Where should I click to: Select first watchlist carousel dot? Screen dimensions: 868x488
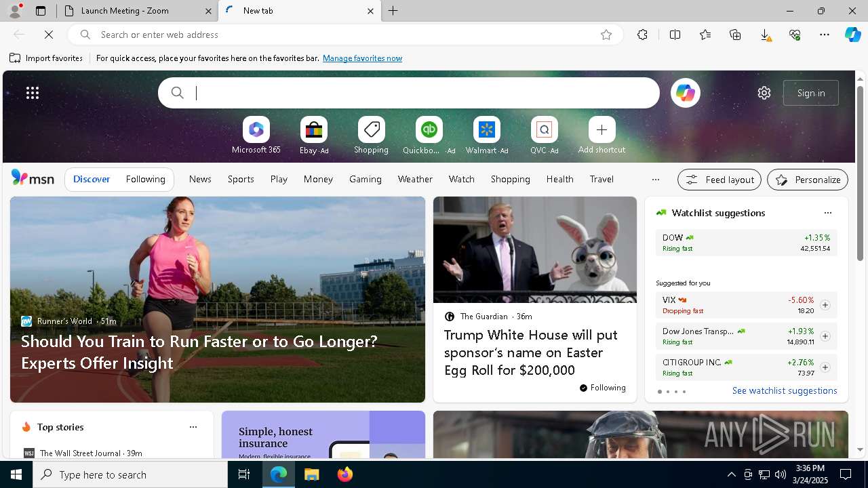(x=659, y=392)
